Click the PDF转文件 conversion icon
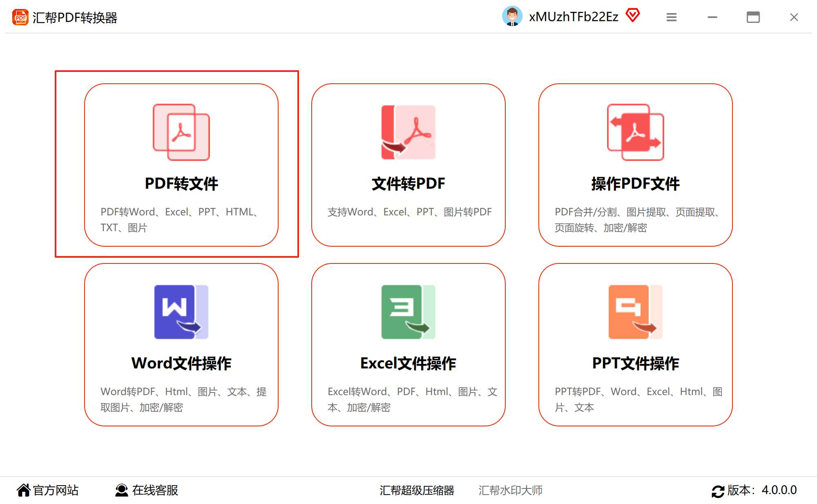Image resolution: width=817 pixels, height=504 pixels. coord(181,132)
